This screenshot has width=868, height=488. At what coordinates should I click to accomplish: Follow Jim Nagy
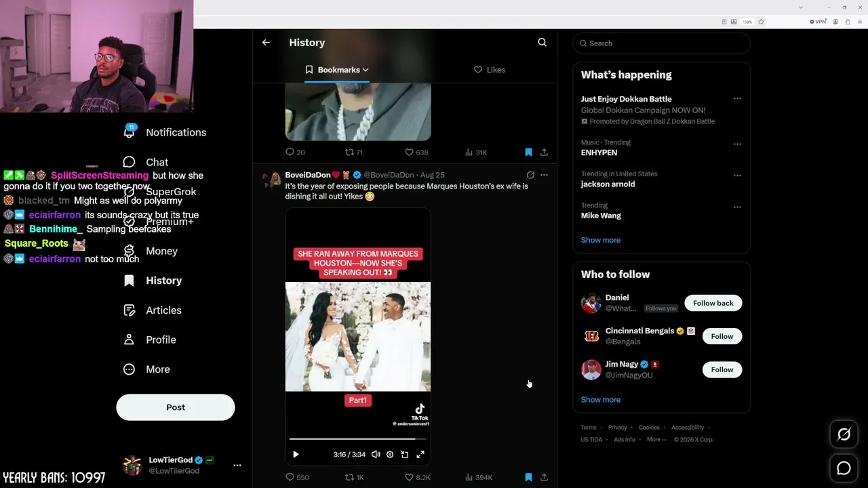[722, 369]
